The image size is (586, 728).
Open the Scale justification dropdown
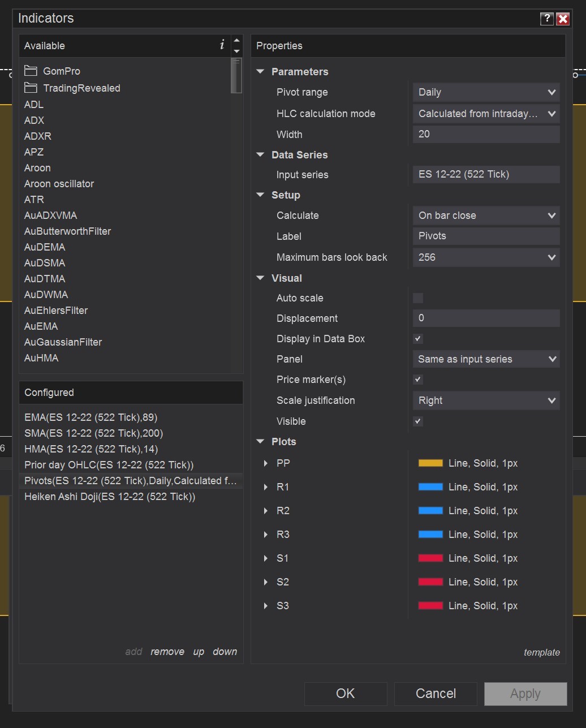click(x=486, y=400)
